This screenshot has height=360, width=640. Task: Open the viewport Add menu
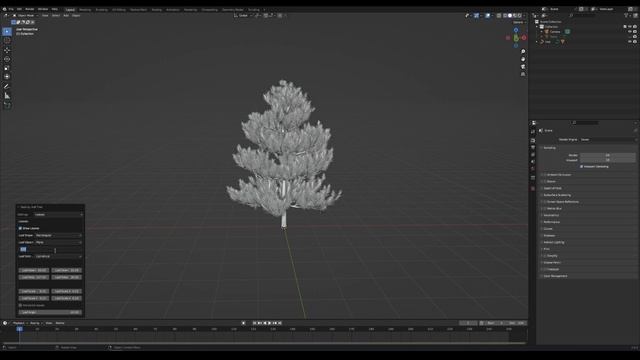point(66,16)
